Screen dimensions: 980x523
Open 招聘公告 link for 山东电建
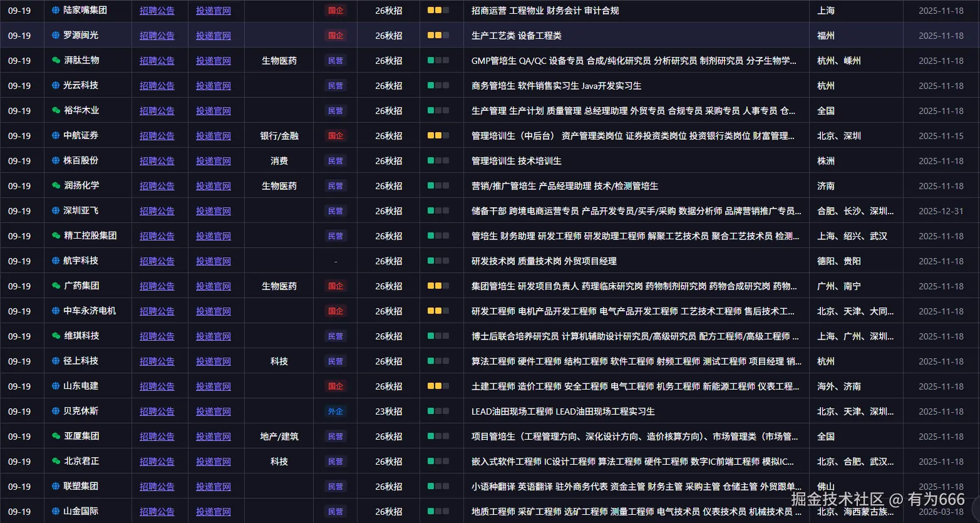click(157, 386)
